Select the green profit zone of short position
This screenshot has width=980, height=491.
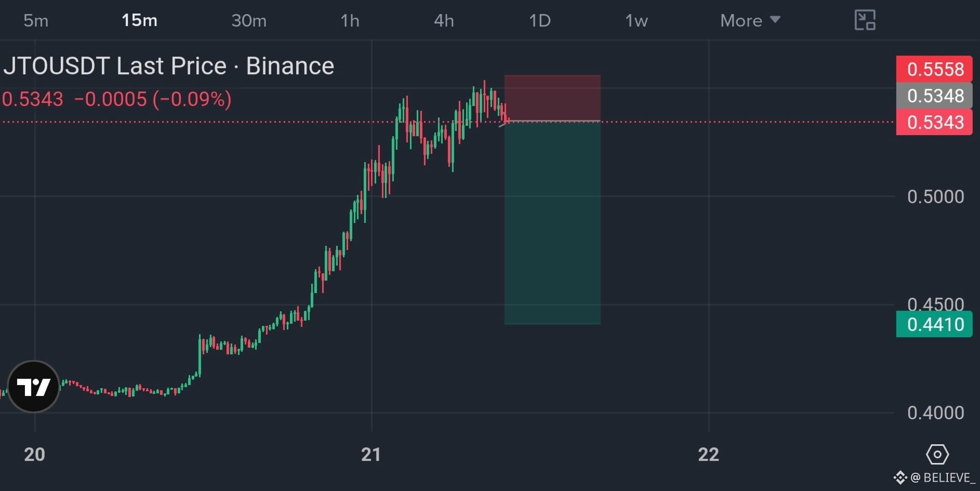552,223
